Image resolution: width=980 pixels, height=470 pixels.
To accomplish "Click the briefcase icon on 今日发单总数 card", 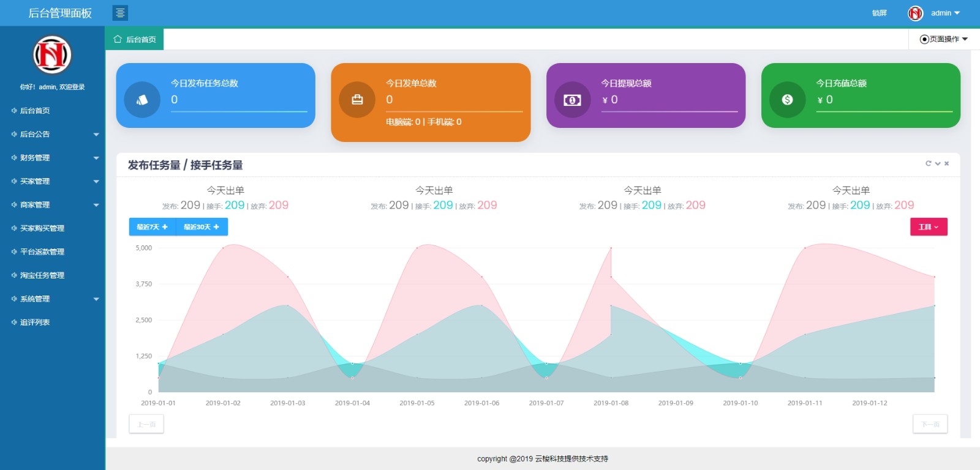I will pyautogui.click(x=357, y=100).
